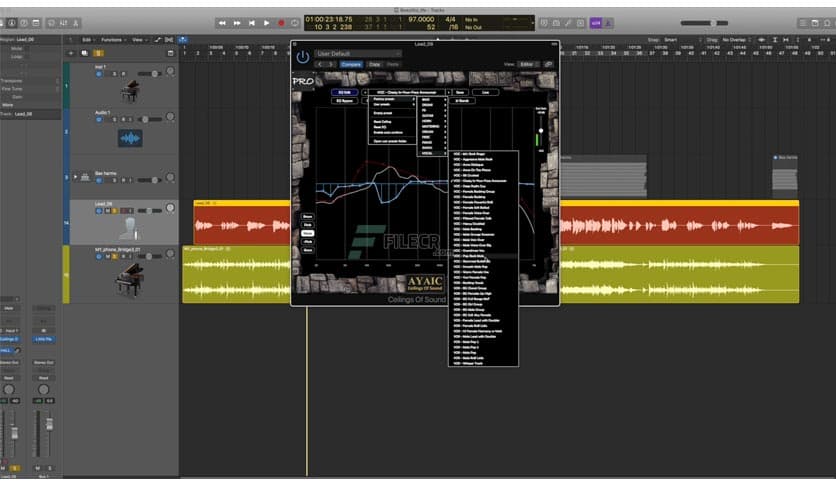The width and height of the screenshot is (836, 484).
Task: Open the User Default preset dropdown
Action: tap(357, 53)
